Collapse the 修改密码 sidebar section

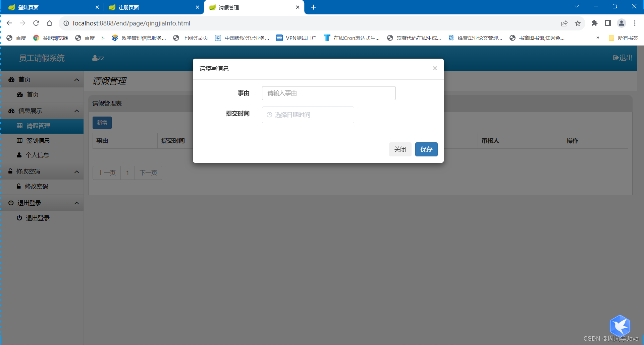76,171
